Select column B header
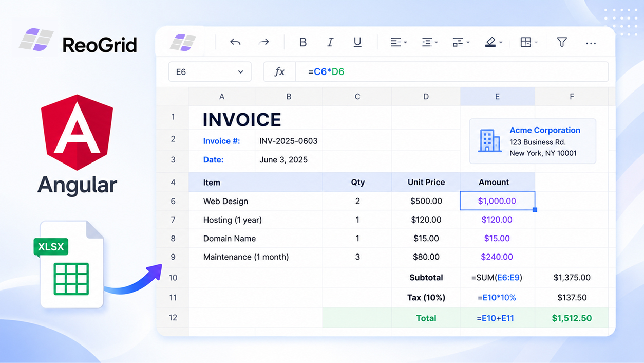The image size is (644, 363). [289, 97]
